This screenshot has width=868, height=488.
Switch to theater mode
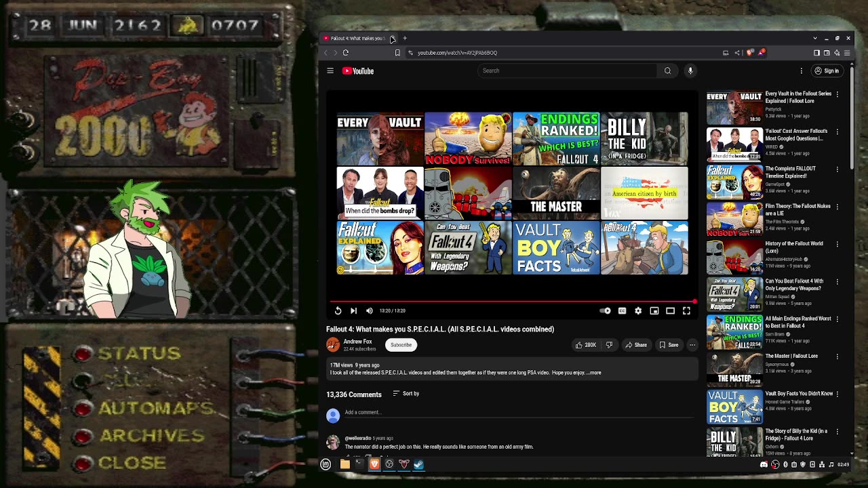pos(670,310)
